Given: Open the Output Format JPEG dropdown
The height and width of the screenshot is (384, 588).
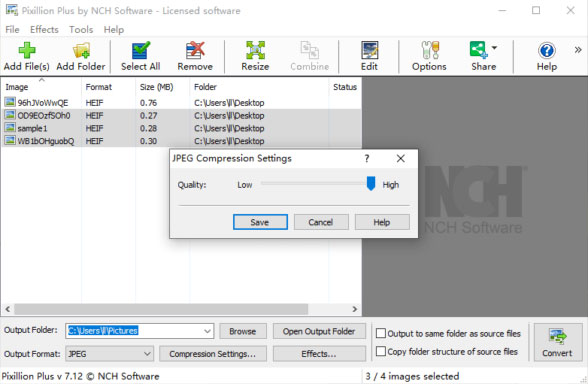Looking at the screenshot, I should click(x=110, y=354).
